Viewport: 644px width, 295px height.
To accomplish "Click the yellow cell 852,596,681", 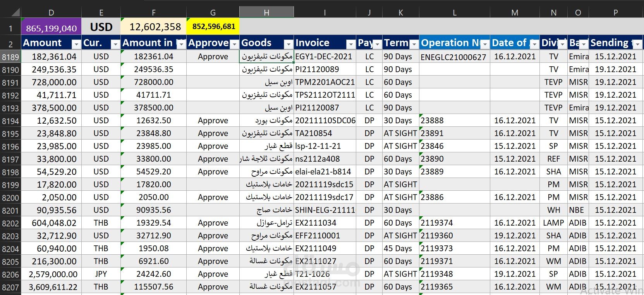I will click(213, 27).
